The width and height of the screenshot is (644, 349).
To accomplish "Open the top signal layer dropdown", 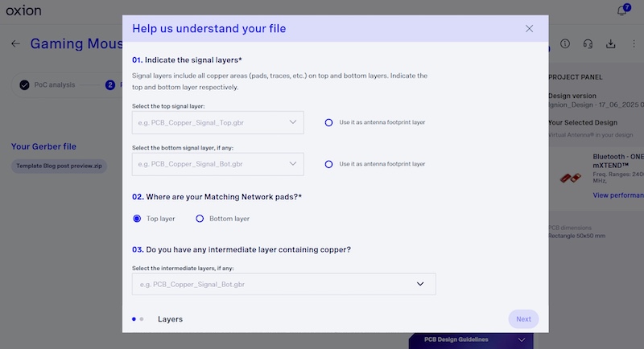I will pyautogui.click(x=217, y=122).
